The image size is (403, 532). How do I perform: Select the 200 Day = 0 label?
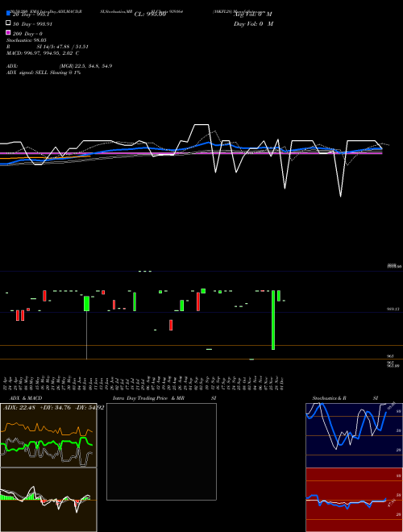coord(27,34)
